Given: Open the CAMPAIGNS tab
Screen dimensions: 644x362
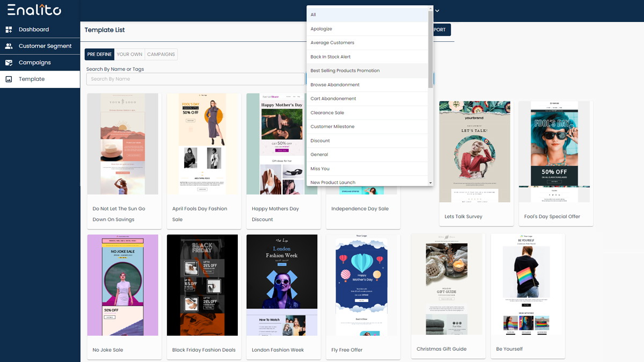Looking at the screenshot, I should tap(161, 54).
